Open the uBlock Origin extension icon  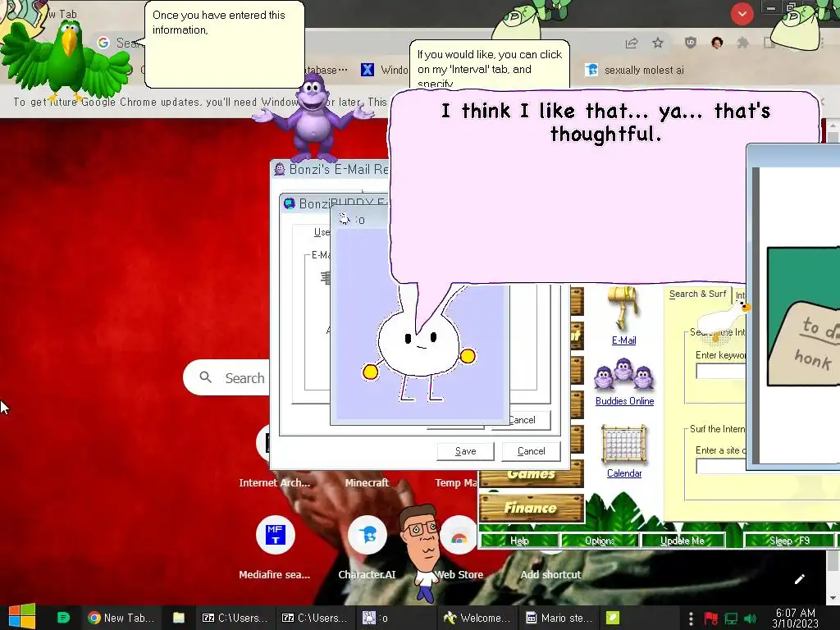[x=691, y=43]
